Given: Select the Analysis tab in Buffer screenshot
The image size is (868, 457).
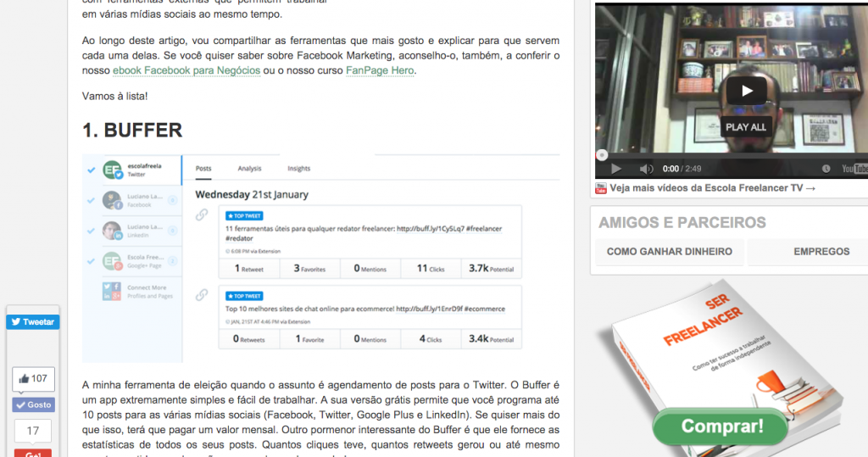Looking at the screenshot, I should 250,169.
